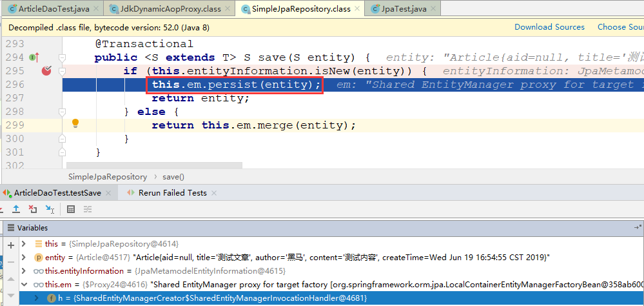Click the field icon beside h variable
Screen dimensions: 644x306
point(52,298)
